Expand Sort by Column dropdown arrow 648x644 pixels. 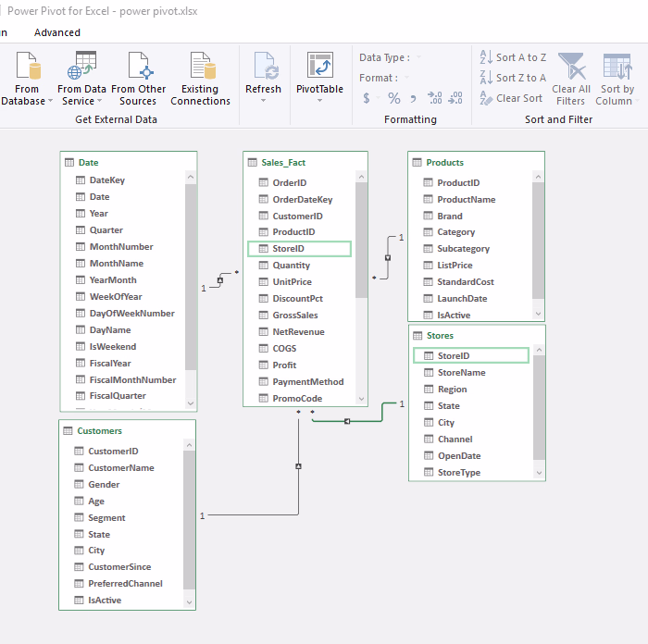click(637, 101)
